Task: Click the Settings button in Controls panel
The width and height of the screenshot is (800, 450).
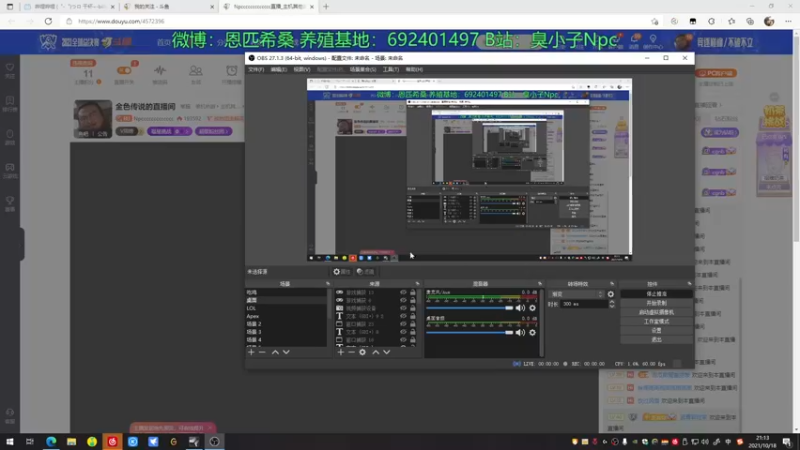Action: [656, 331]
